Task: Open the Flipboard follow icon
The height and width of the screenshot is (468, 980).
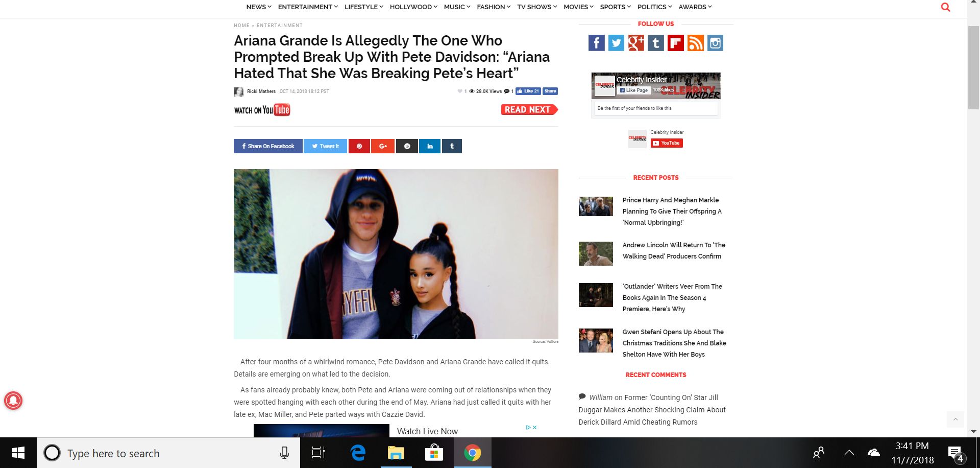Action: click(676, 43)
